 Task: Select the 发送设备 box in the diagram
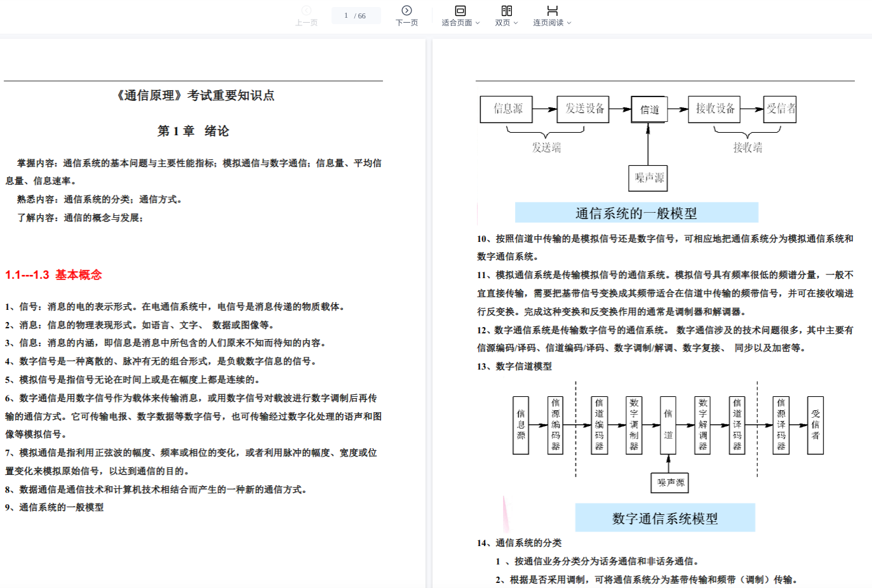click(583, 109)
